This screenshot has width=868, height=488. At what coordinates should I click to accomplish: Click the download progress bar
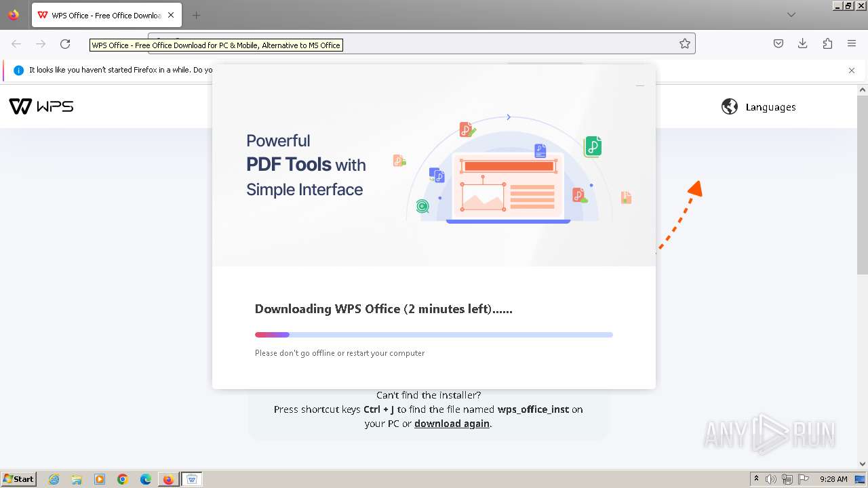click(434, 334)
